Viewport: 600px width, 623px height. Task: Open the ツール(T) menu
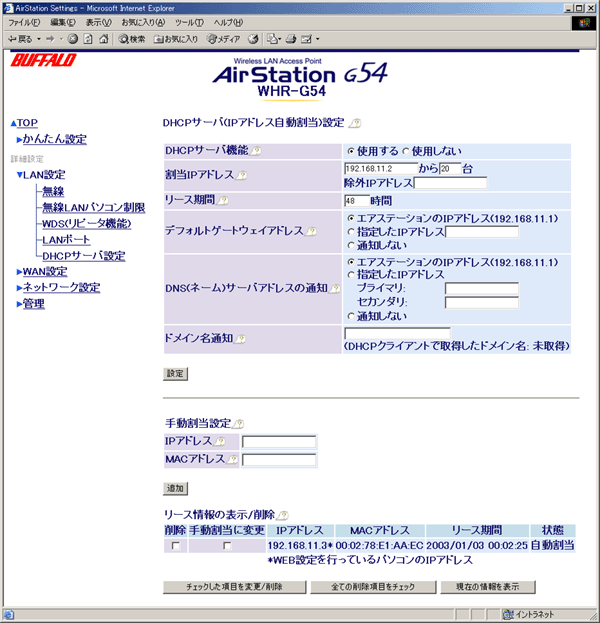pos(189,23)
